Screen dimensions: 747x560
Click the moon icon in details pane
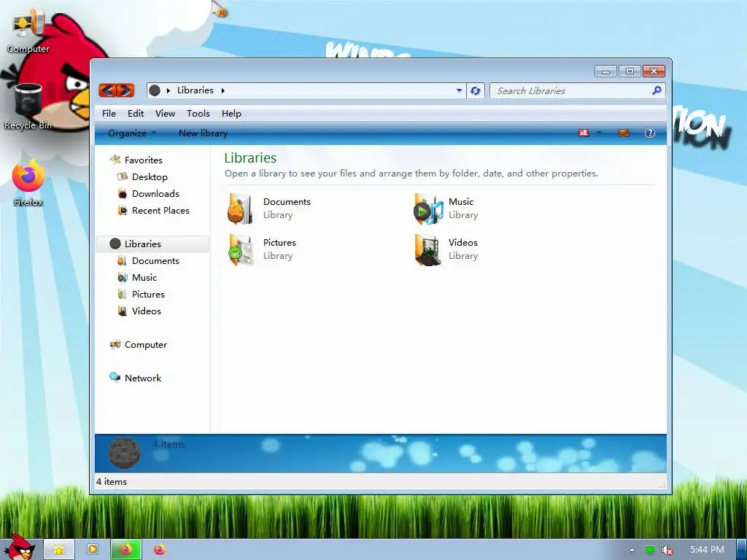124,453
